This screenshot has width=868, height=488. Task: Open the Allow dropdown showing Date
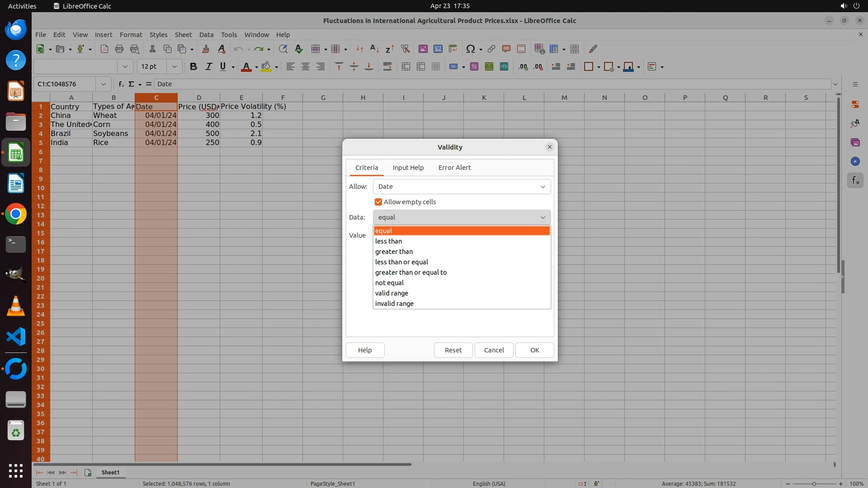462,187
